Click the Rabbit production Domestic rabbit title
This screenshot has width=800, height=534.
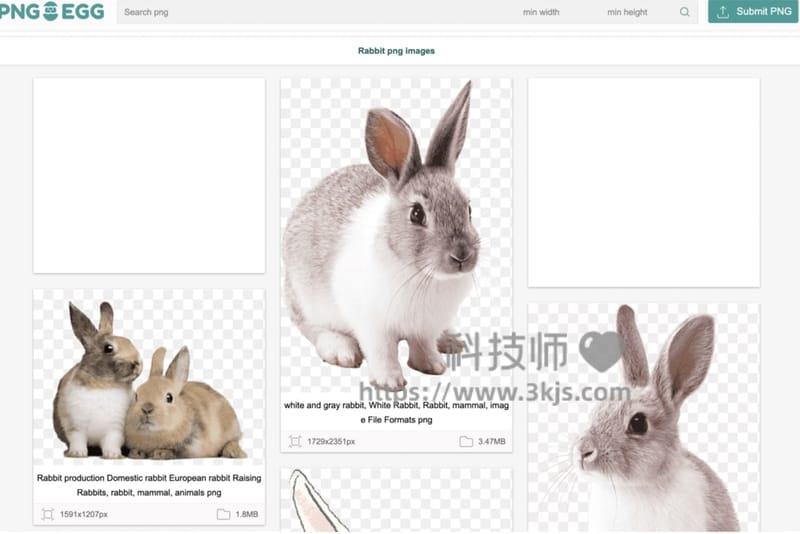tap(149, 485)
